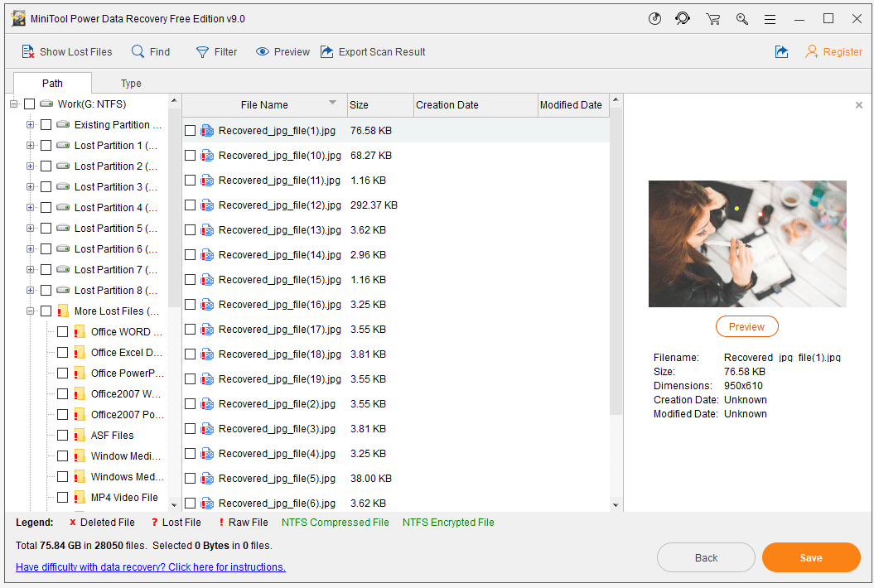Click the application logo in title bar
Image resolution: width=874 pixels, height=588 pixels.
point(18,18)
